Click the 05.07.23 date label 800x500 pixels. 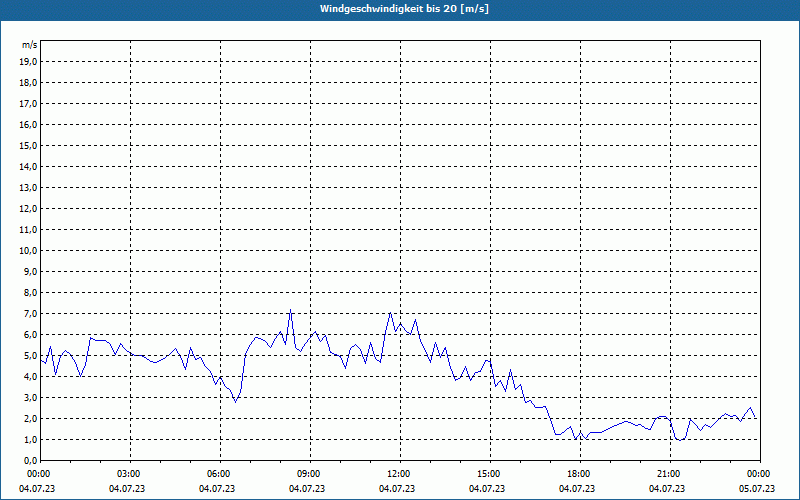click(757, 489)
